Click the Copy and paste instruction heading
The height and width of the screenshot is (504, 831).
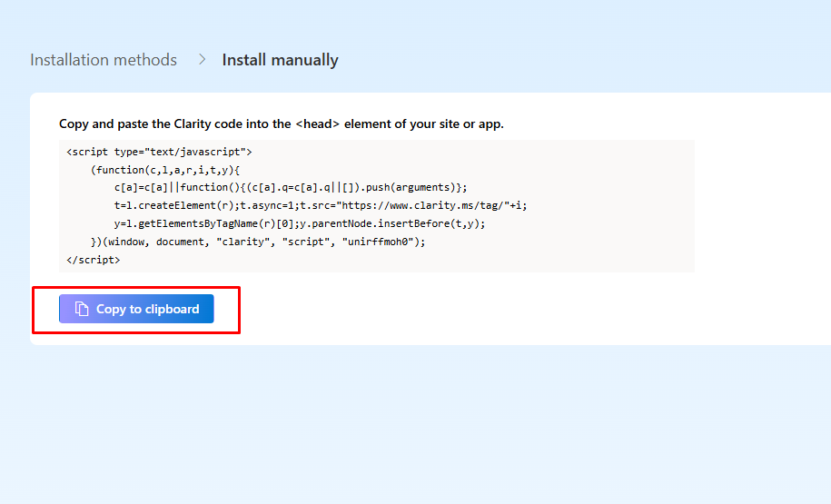click(x=281, y=124)
